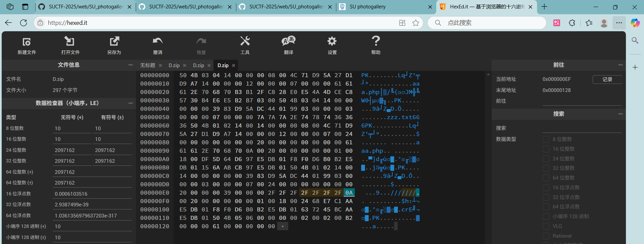The width and height of the screenshot is (644, 244).
Task: Switch to first SUCTF-2025 GitHub browser tab
Action: (86, 7)
